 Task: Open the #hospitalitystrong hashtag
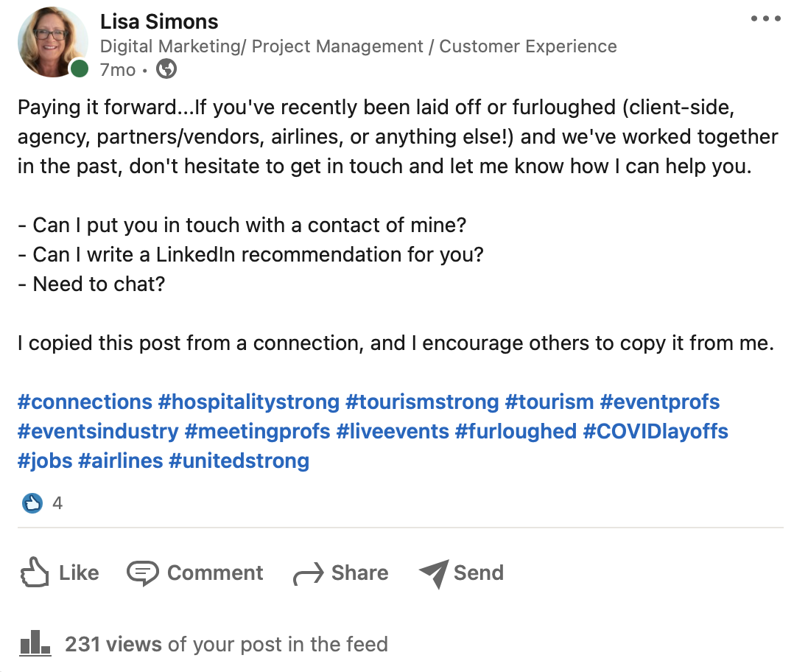coord(249,402)
